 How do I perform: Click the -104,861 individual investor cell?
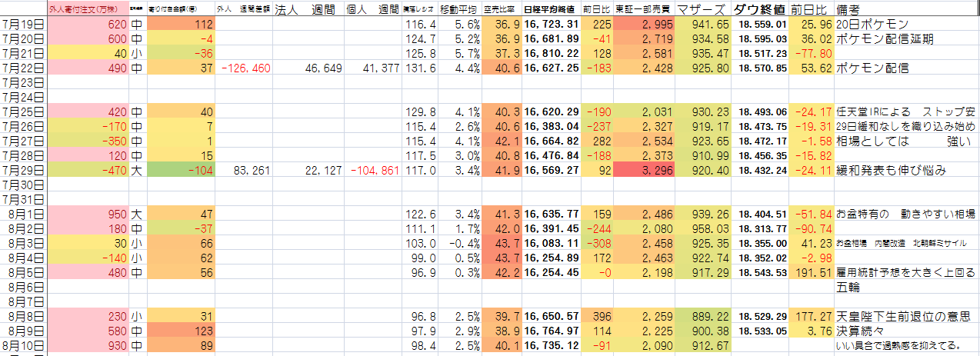[x=375, y=170]
